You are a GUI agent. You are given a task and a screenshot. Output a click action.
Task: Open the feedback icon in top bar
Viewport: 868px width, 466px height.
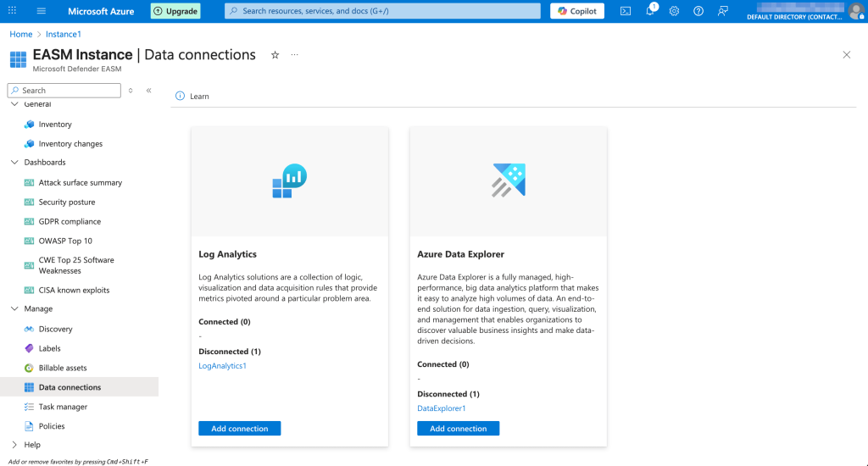[723, 11]
